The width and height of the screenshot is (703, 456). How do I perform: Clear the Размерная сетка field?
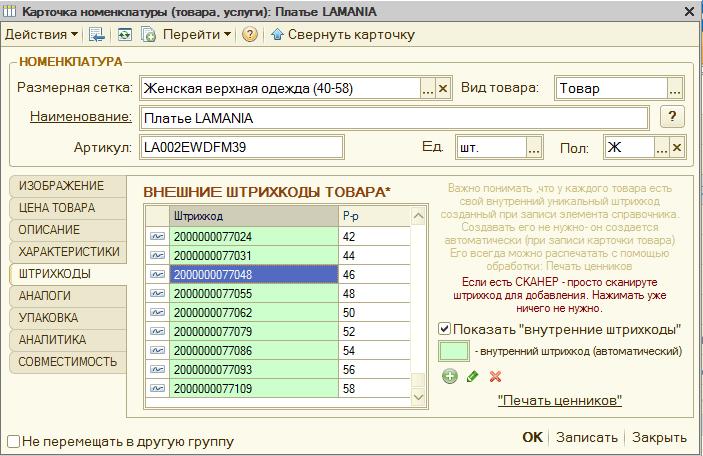pyautogui.click(x=443, y=88)
